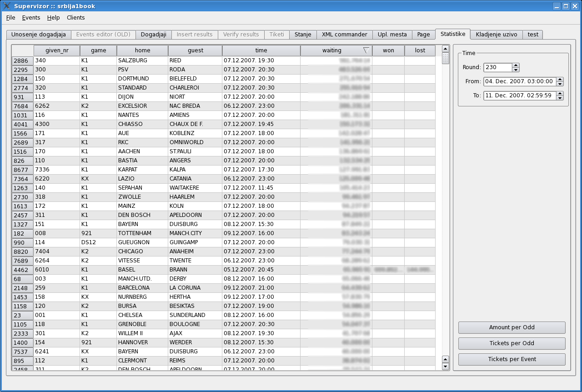Viewport: 582px width, 392px height.
Task: Step the To date down
Action: coord(560,98)
